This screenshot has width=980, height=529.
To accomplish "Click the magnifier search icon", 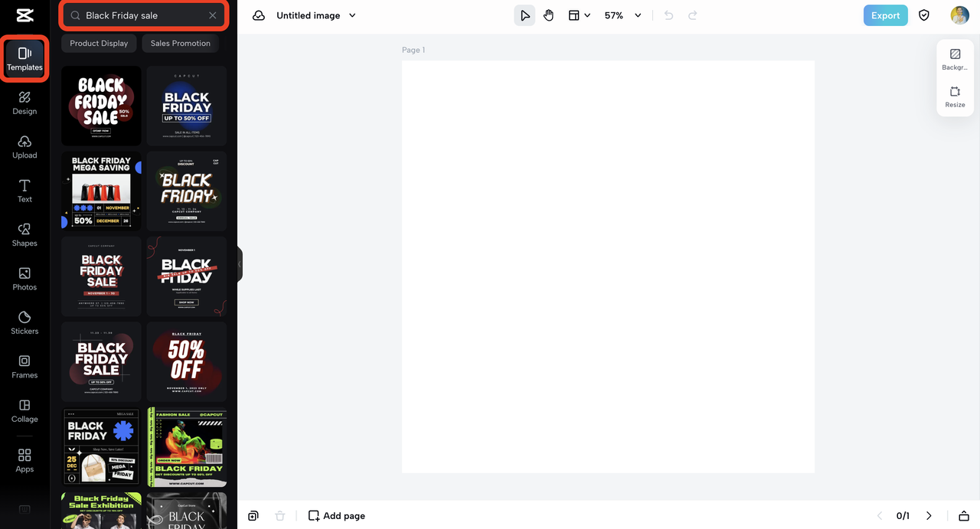I will (76, 15).
